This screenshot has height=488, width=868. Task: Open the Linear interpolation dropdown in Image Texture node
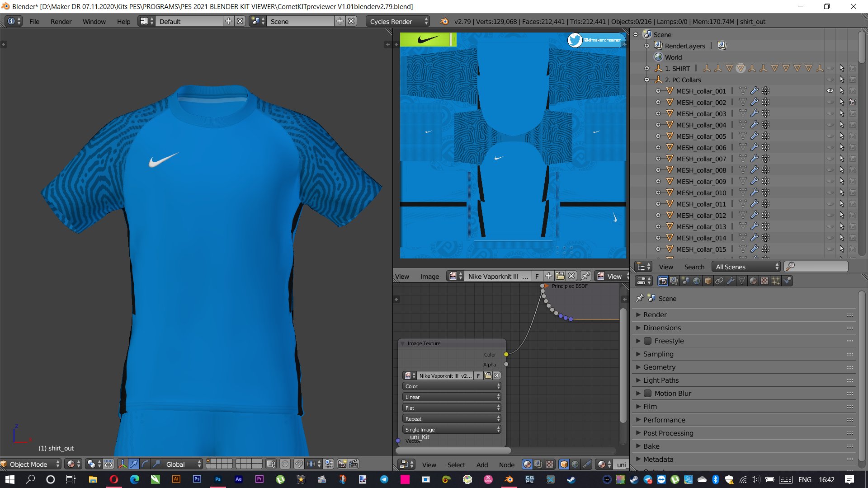(452, 397)
